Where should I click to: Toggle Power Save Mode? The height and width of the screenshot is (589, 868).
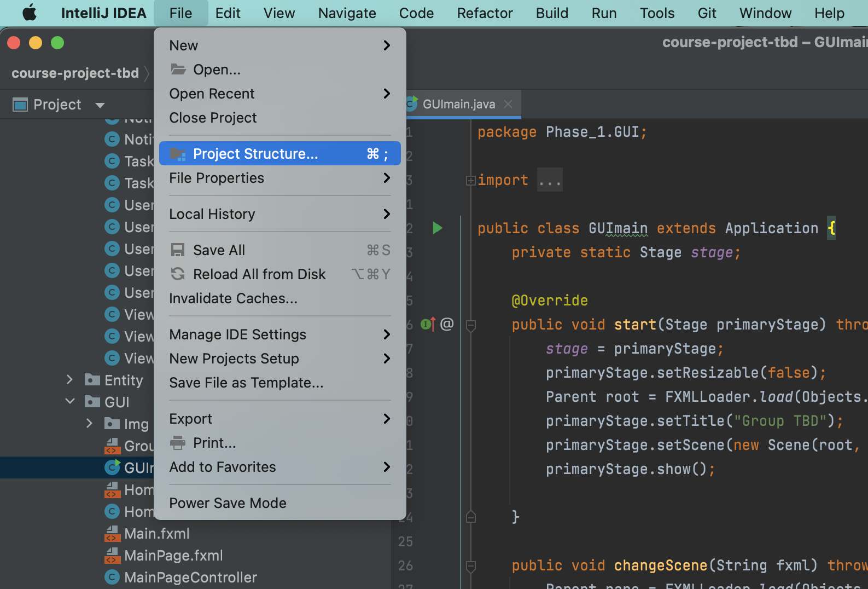279,503
